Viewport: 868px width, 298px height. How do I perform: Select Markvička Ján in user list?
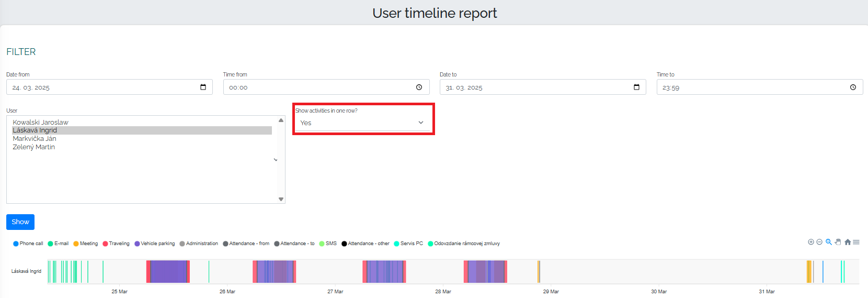click(x=35, y=139)
